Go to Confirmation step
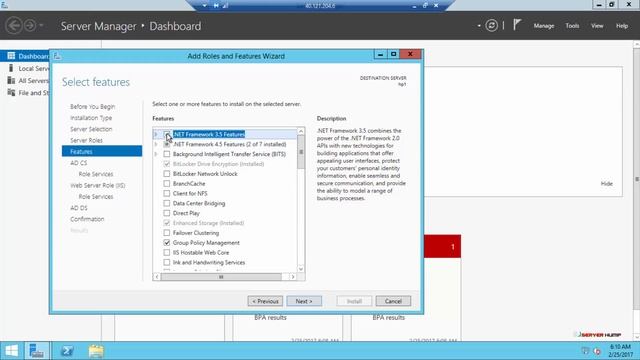This screenshot has height=360, width=640. (x=87, y=219)
